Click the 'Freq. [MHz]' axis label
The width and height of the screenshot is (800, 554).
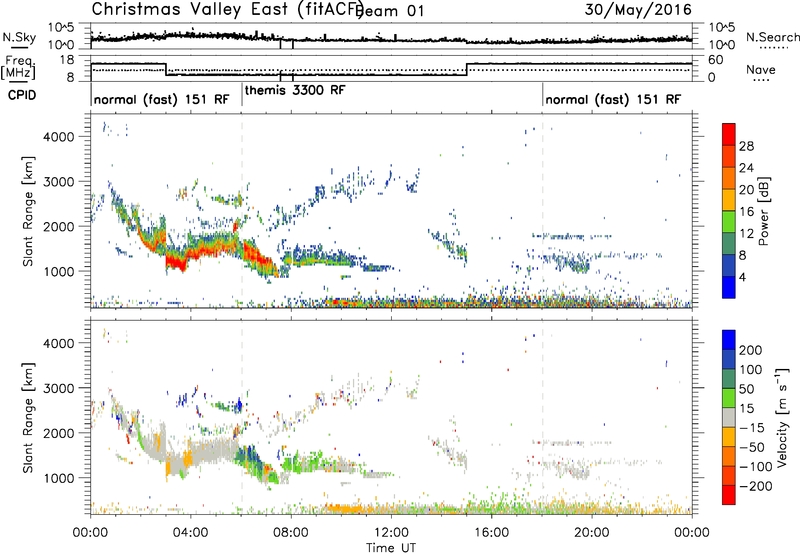18,67
